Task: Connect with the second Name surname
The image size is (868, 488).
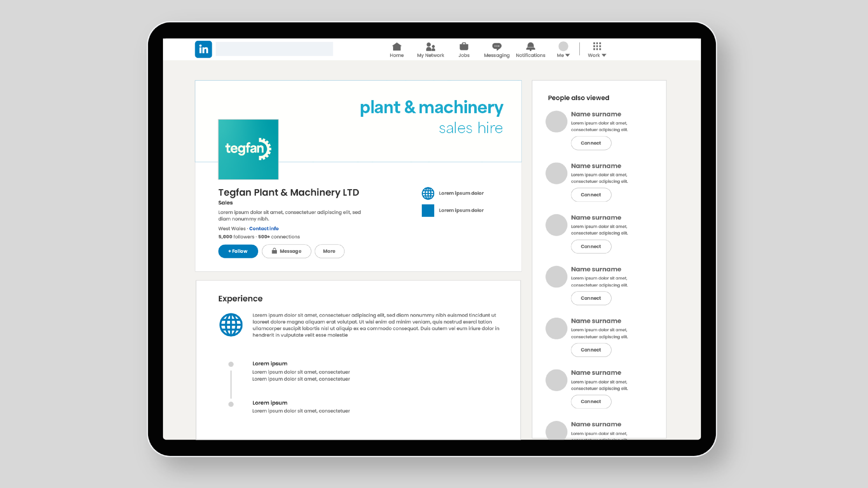Action: 591,195
